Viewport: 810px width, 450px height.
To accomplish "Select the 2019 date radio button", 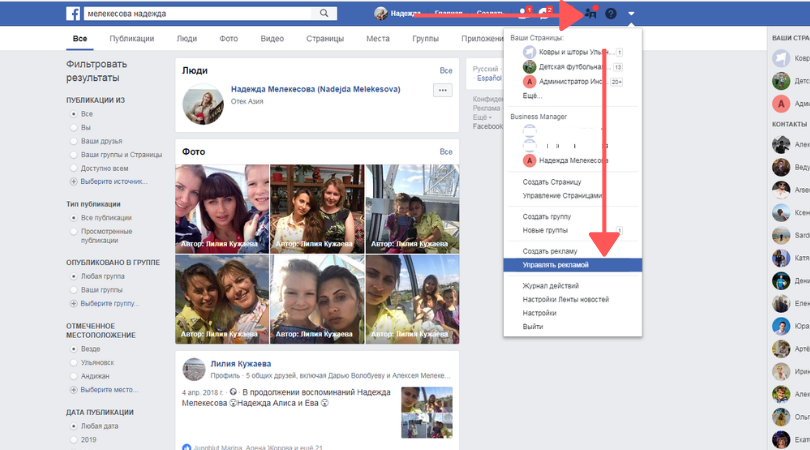I will click(x=73, y=440).
